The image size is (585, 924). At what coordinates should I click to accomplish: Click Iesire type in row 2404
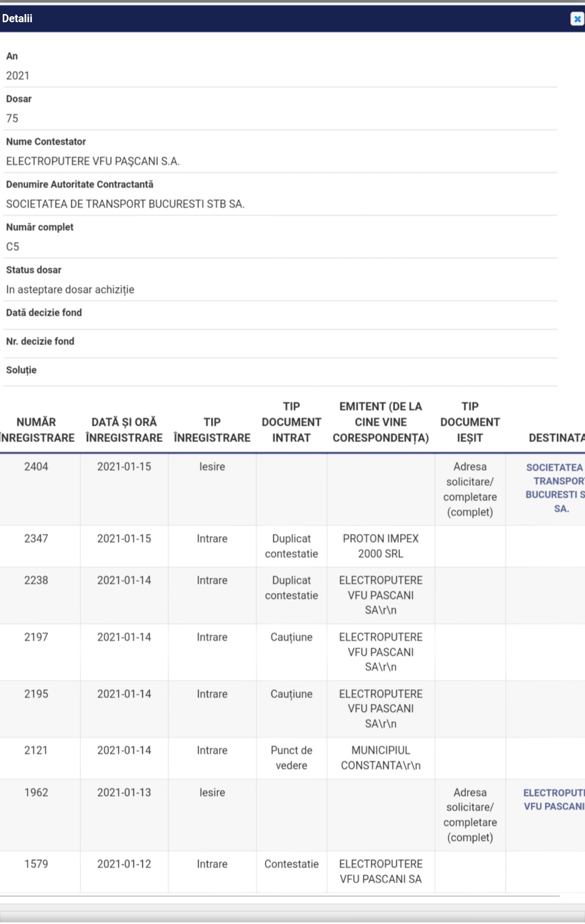coord(212,467)
